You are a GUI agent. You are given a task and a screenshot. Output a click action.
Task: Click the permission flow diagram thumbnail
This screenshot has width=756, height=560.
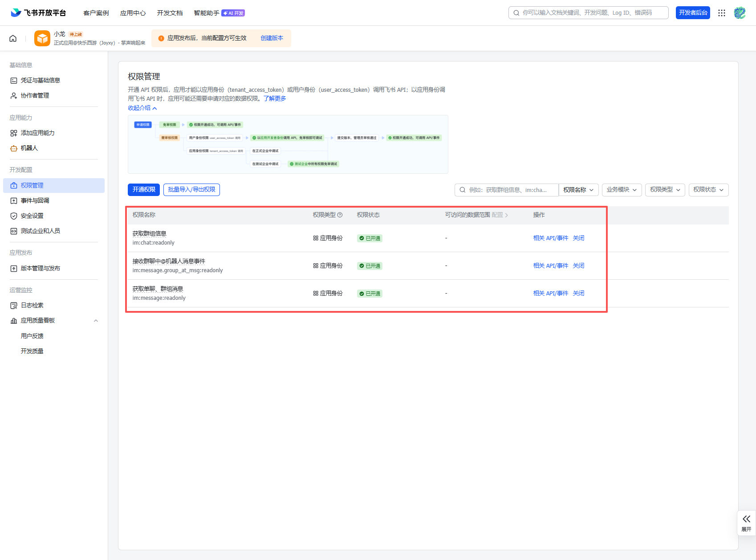[x=288, y=144]
